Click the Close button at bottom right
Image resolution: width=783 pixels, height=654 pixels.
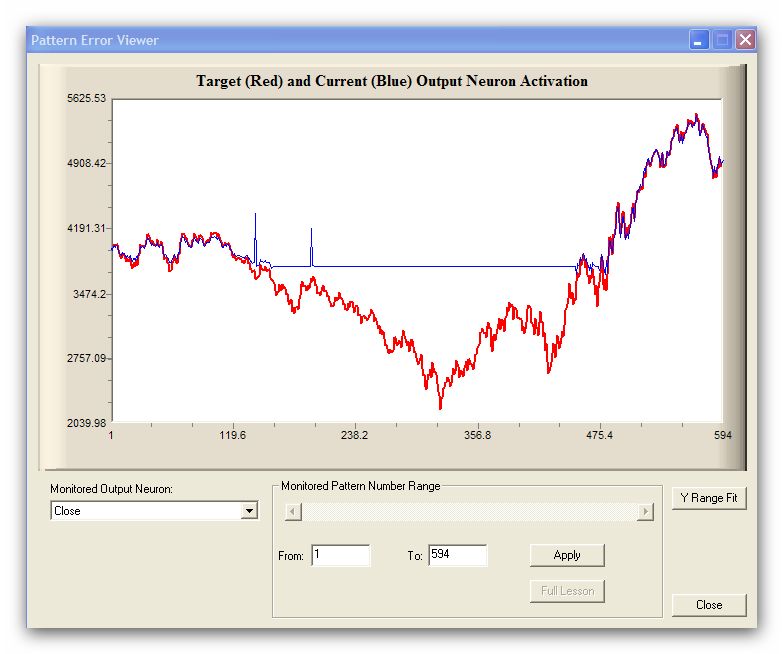(709, 605)
